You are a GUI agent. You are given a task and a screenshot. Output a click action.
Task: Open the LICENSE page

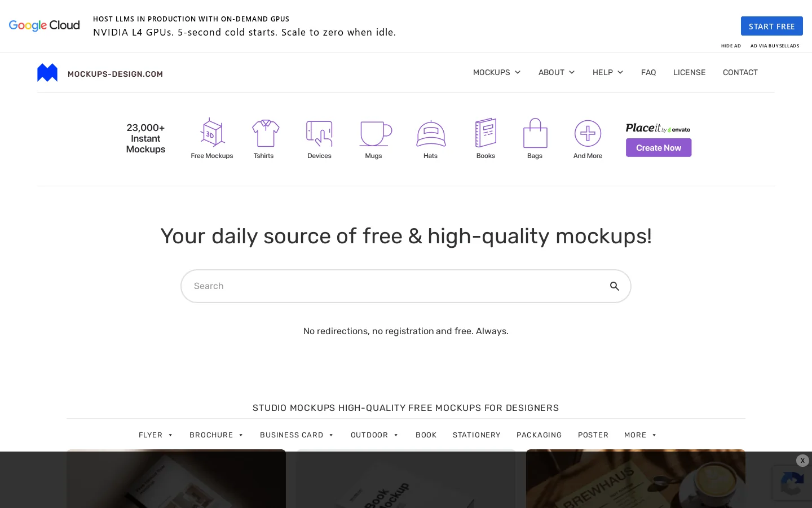coord(689,72)
